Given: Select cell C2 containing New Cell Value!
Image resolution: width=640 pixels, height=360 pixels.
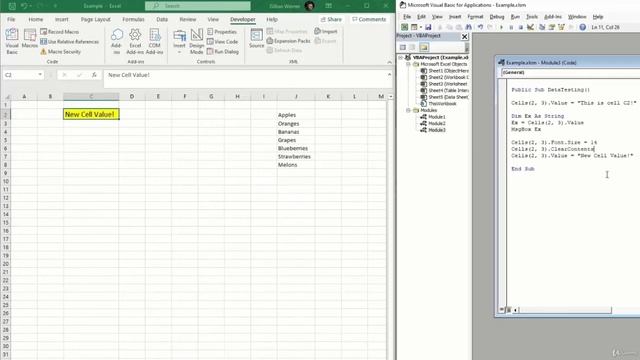Looking at the screenshot, I should coord(91,114).
